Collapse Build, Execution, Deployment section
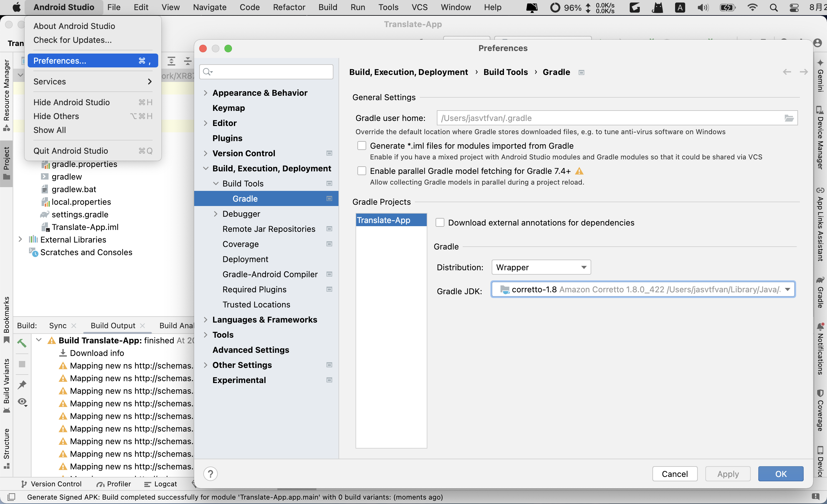The height and width of the screenshot is (504, 827). pos(205,168)
